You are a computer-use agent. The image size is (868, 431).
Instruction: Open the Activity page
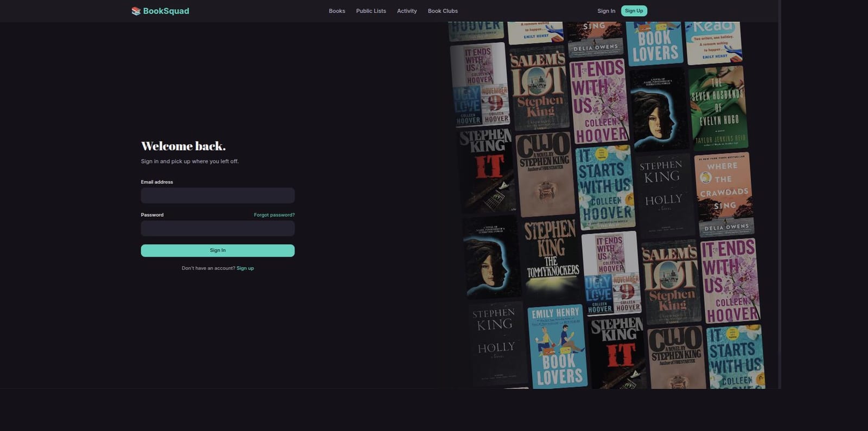pyautogui.click(x=407, y=11)
